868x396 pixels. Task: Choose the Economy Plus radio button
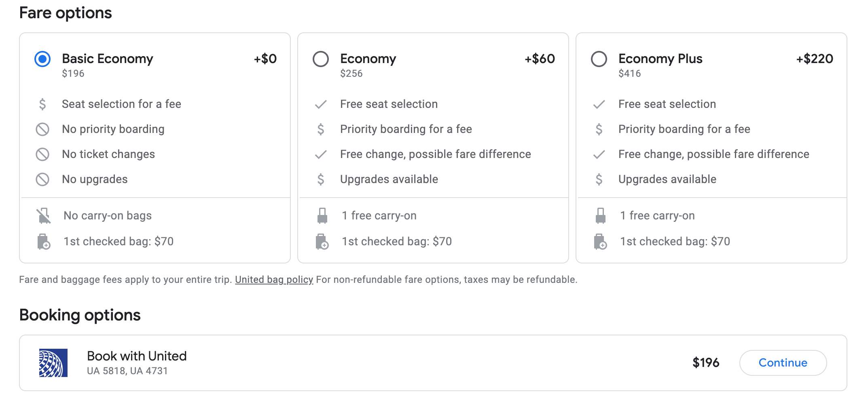pyautogui.click(x=599, y=59)
